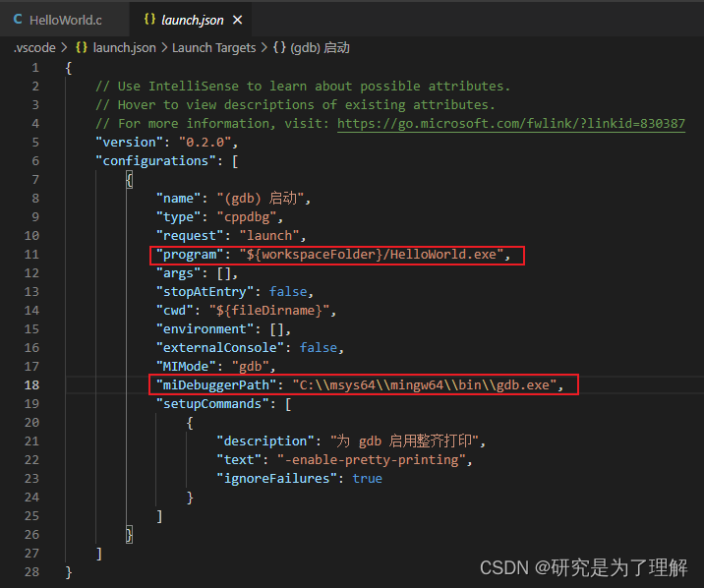
Task: Click the false value of stopAtEntry
Action: tap(288, 292)
